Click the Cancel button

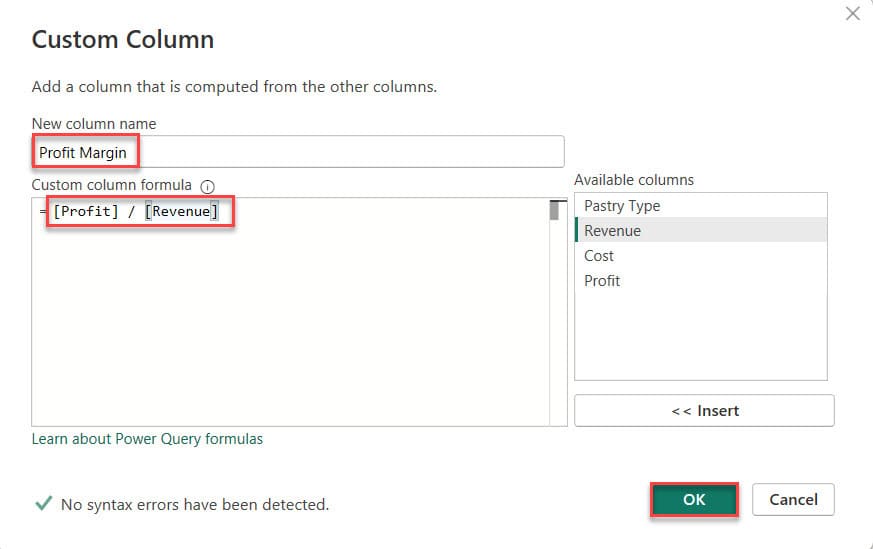click(793, 499)
